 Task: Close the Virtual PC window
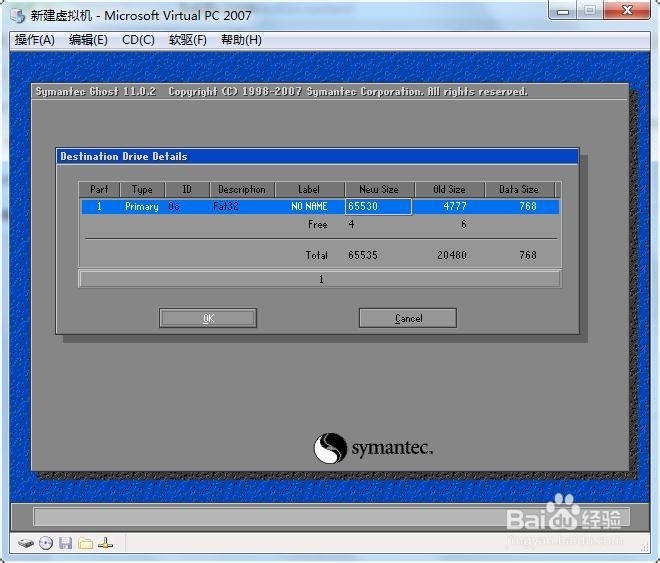coord(627,11)
